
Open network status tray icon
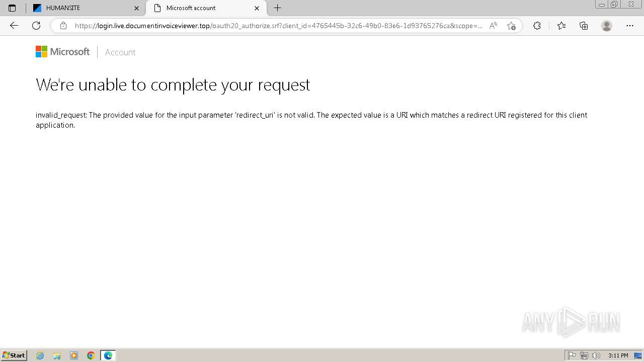click(x=584, y=355)
